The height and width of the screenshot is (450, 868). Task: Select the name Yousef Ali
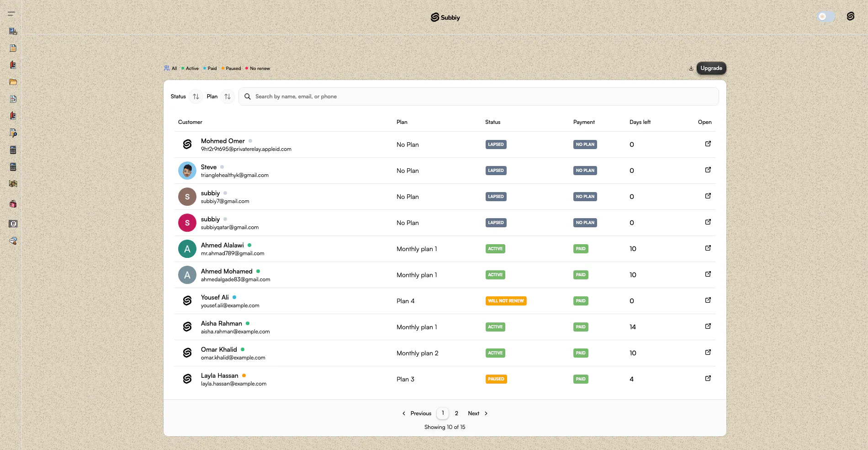click(x=215, y=297)
